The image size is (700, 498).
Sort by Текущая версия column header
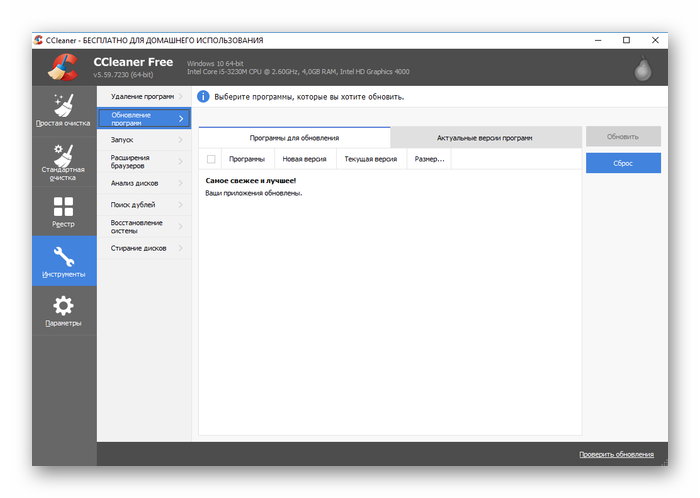[371, 159]
